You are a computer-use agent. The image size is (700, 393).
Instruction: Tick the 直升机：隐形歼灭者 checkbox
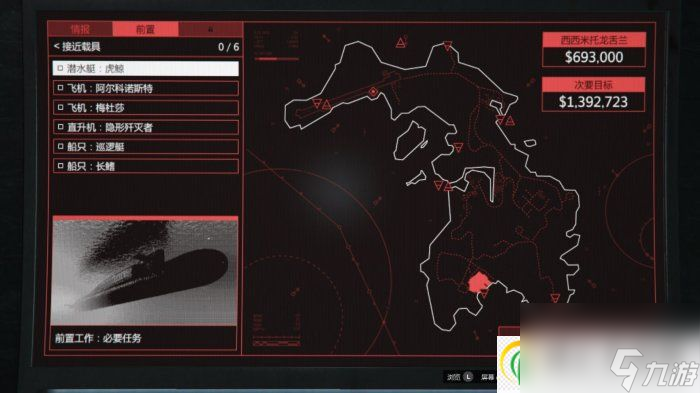pyautogui.click(x=60, y=127)
